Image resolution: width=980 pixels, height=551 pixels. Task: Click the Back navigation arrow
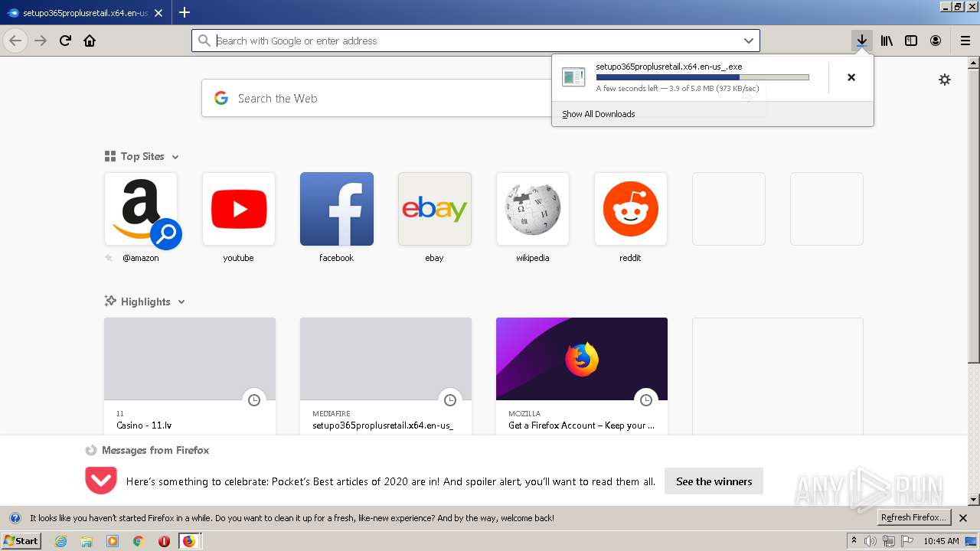[x=15, y=41]
